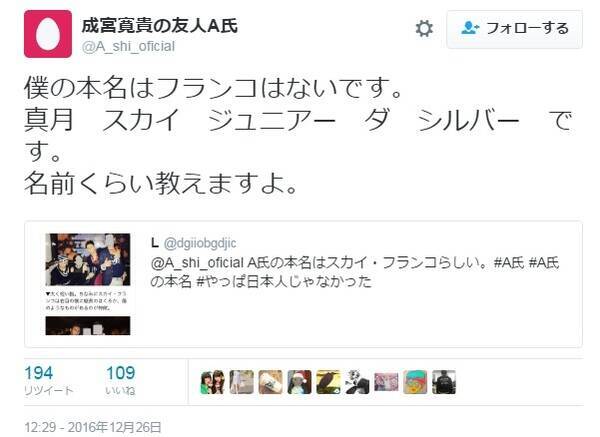Visit the @A_shi_oficial handle link
600x437 pixels.
pos(128,47)
